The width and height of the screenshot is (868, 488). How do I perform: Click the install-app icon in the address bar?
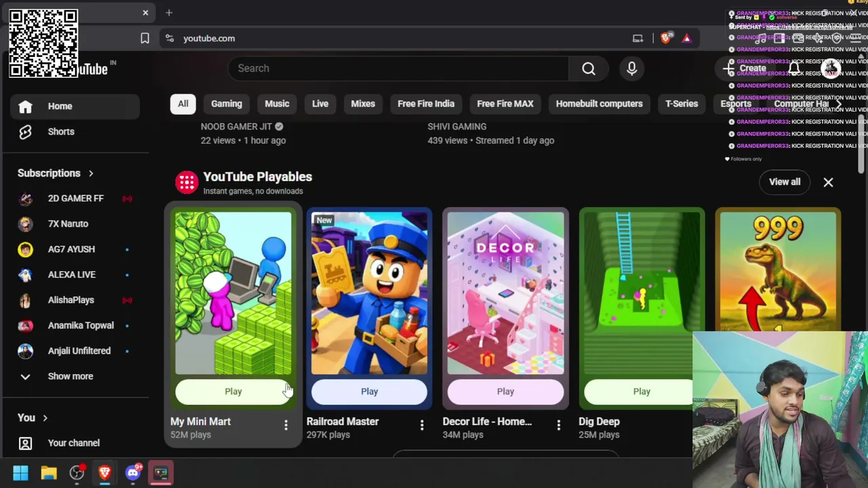point(637,39)
